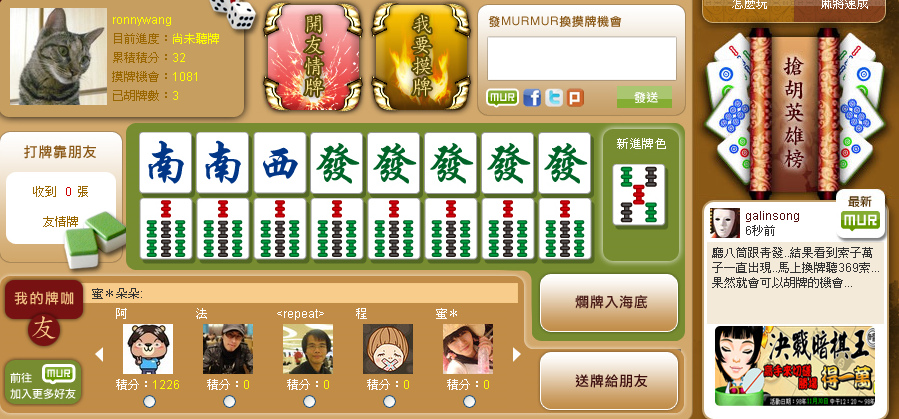Viewport: 899px width, 419px height.
Task: Select the radio button under friend 法
Action: coord(229,402)
